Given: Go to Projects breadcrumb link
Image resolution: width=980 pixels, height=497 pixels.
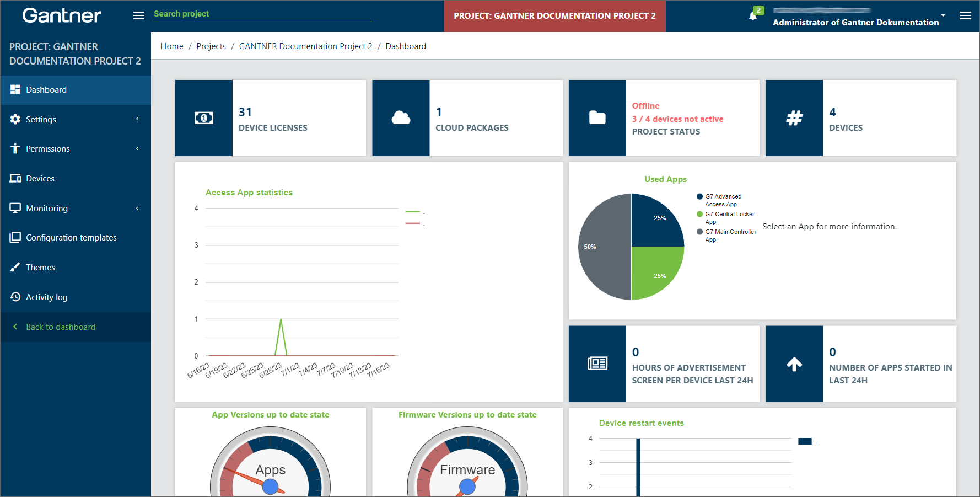Looking at the screenshot, I should (x=211, y=46).
